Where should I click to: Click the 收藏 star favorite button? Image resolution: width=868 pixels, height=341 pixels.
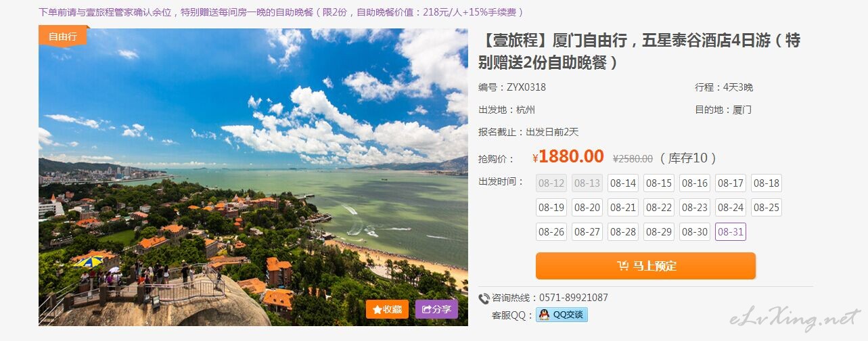387,309
